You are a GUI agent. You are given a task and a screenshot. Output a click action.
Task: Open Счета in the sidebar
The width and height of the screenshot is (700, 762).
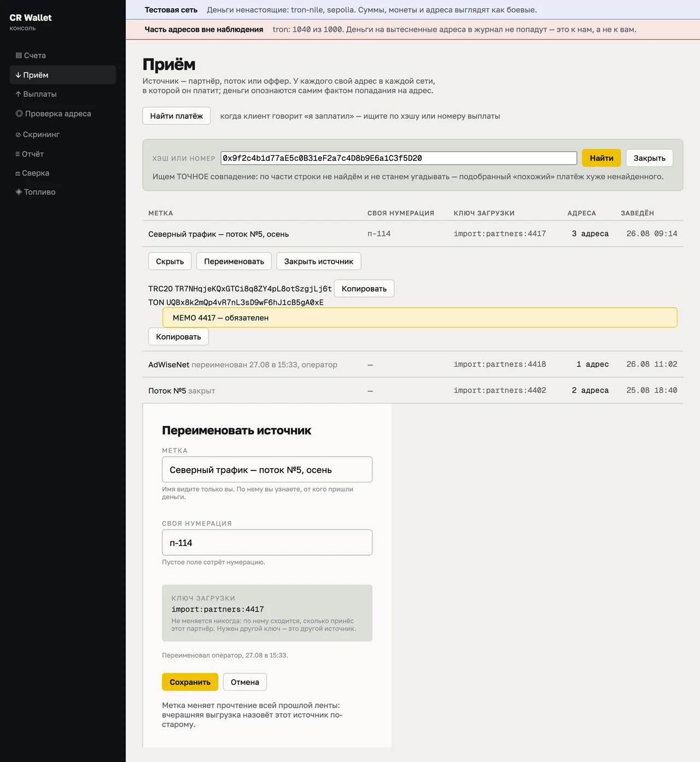[62, 55]
